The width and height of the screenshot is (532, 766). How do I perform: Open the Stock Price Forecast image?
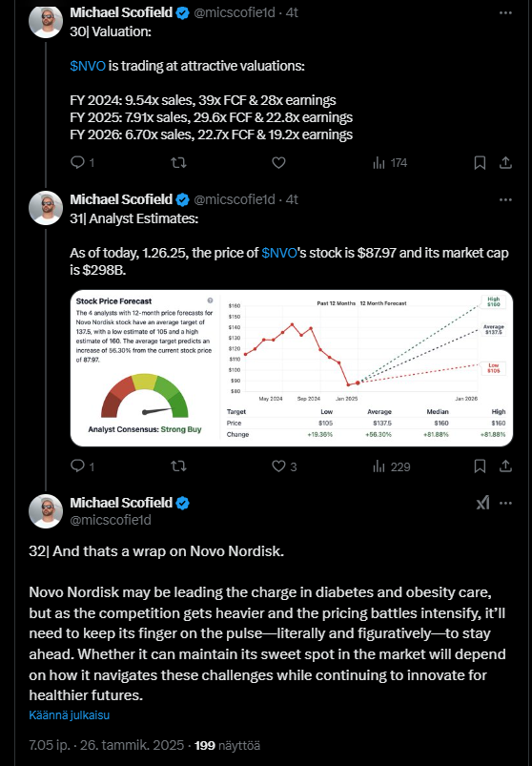pyautogui.click(x=292, y=368)
